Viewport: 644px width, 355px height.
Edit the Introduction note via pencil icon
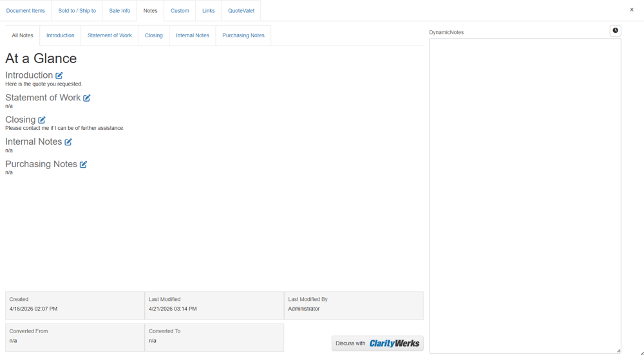pyautogui.click(x=59, y=75)
